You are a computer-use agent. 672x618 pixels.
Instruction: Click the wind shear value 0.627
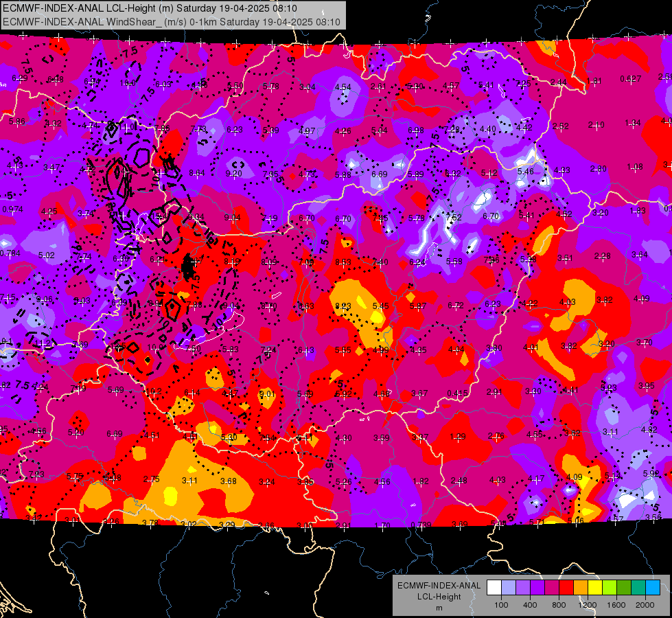(x=630, y=79)
